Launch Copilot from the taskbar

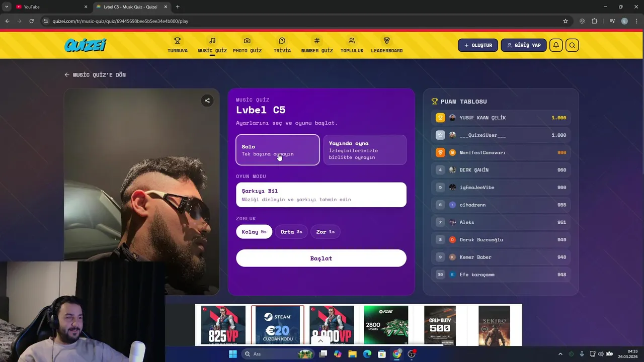pos(338,354)
